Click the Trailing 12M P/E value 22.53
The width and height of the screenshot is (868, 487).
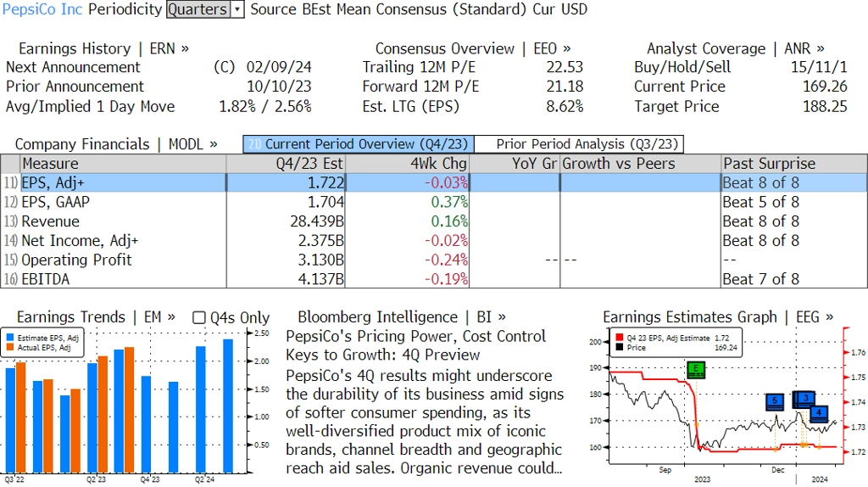[565, 67]
